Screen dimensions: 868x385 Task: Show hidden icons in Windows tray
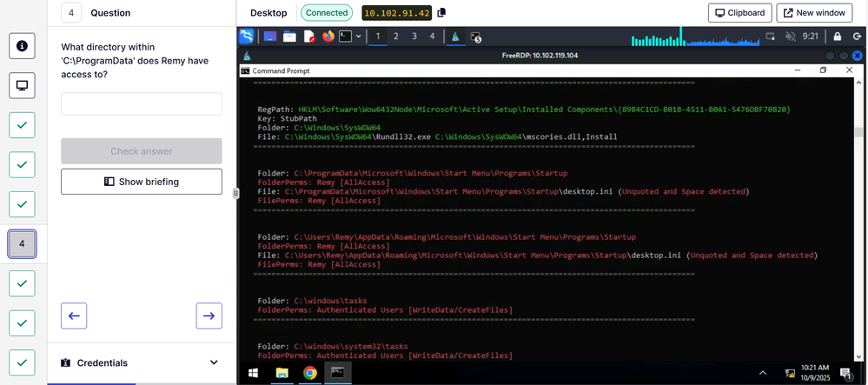763,373
